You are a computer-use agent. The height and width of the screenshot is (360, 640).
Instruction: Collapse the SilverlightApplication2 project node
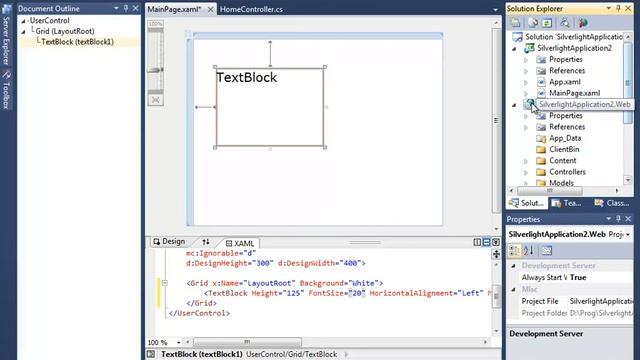pyautogui.click(x=514, y=49)
